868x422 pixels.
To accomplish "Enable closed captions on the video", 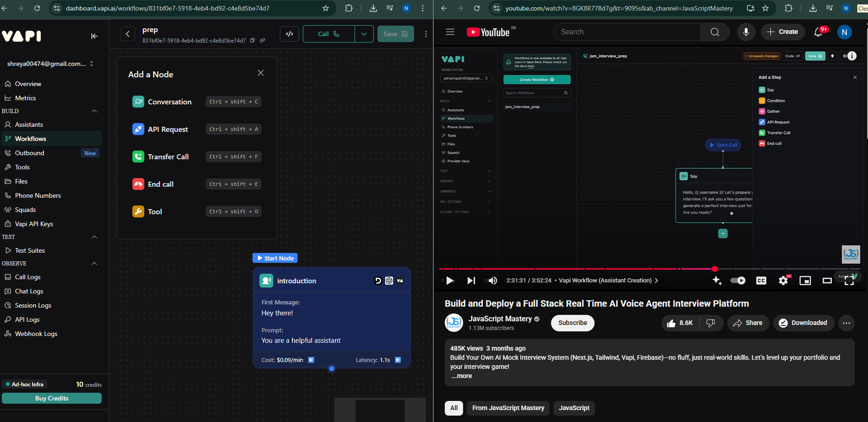I will (761, 281).
